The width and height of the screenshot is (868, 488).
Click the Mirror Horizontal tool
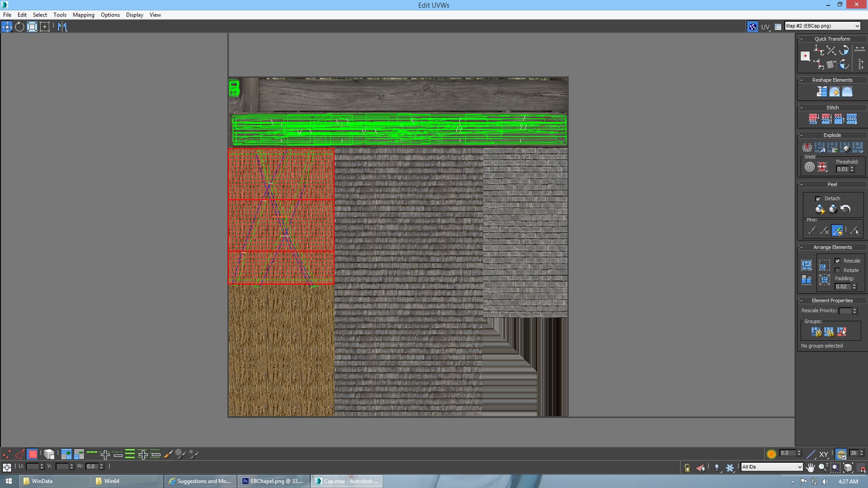[62, 27]
